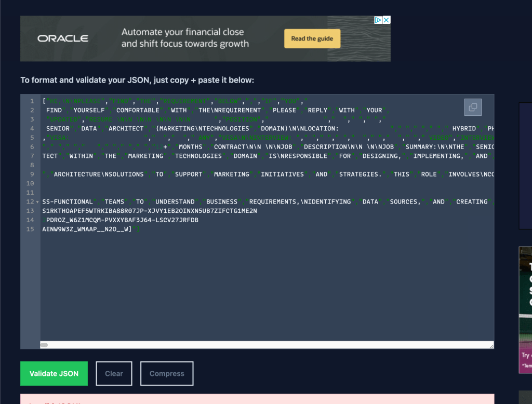532x404 pixels.
Task: Click the Read the guide button
Action: [312, 38]
